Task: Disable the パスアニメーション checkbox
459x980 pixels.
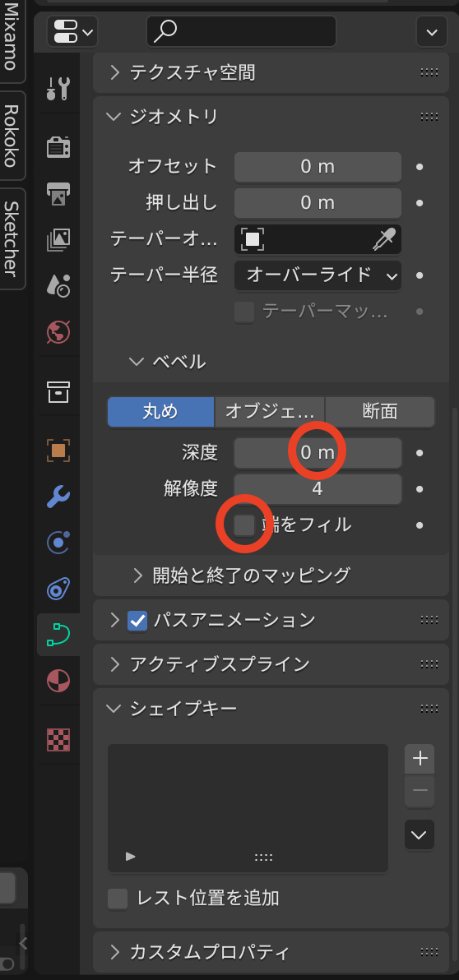Action: [x=137, y=620]
